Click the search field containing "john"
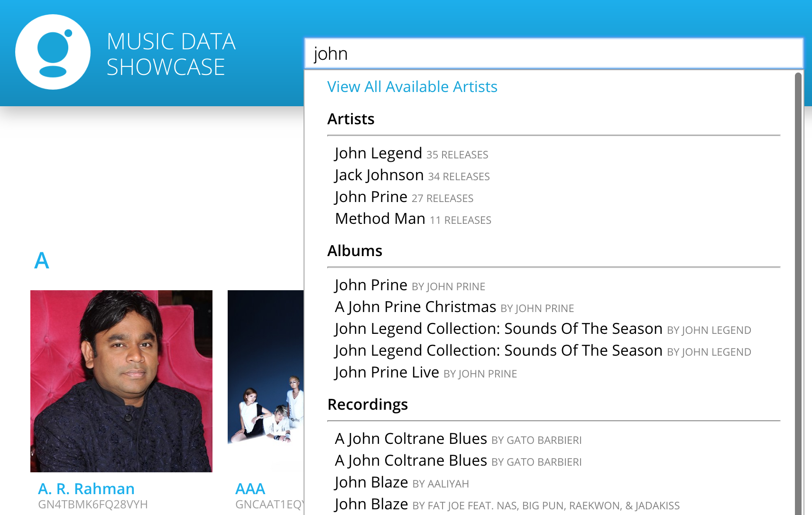This screenshot has width=812, height=515. coord(553,54)
